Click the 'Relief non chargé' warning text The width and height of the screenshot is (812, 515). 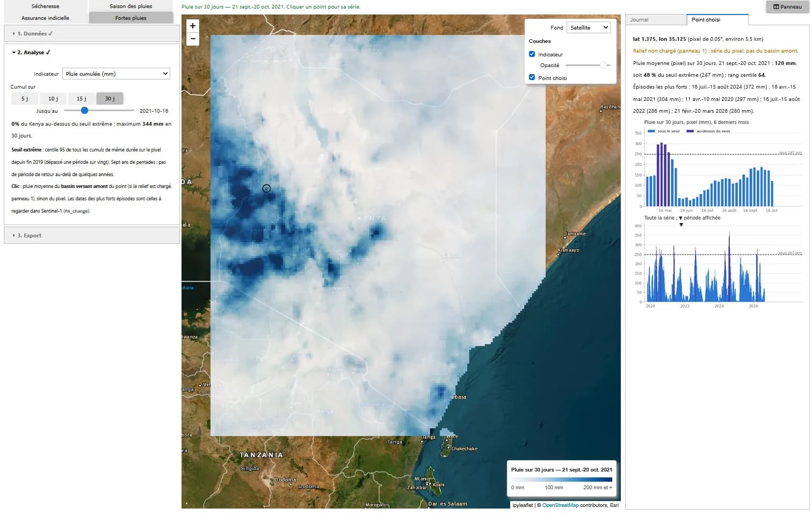(715, 51)
